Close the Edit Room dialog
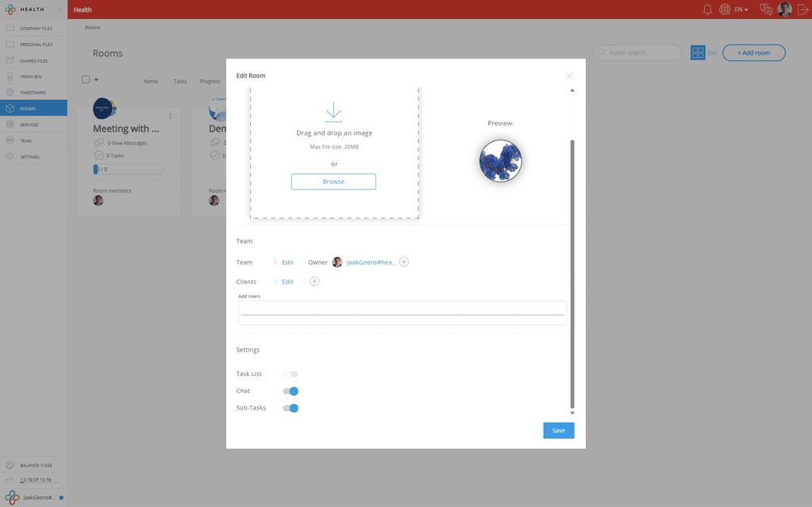 (570, 75)
